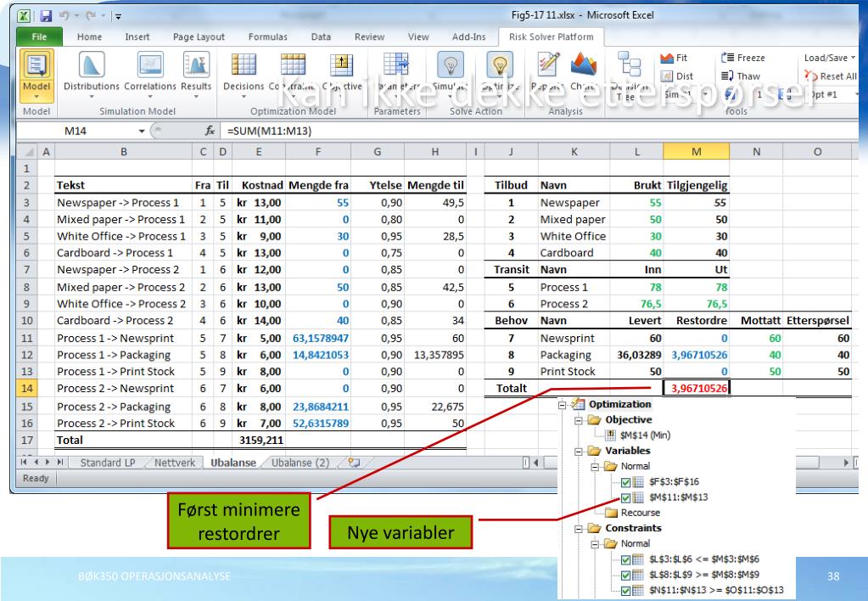
Task: Collapse Normal folder under Constraints
Action: [595, 544]
